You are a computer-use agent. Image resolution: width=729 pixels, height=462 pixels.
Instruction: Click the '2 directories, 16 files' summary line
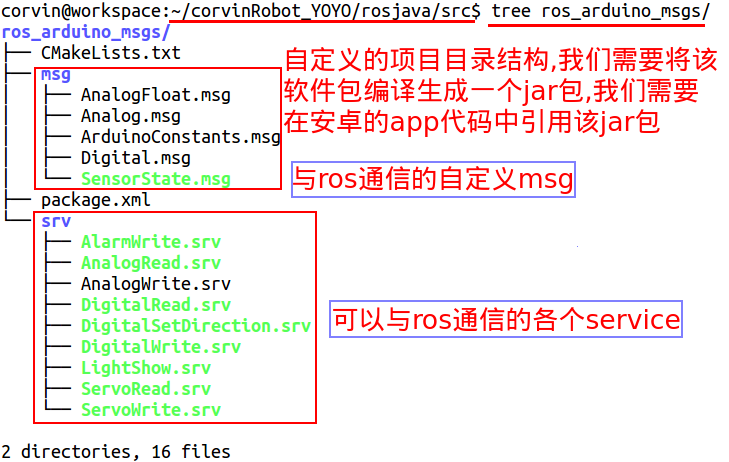pos(116,452)
